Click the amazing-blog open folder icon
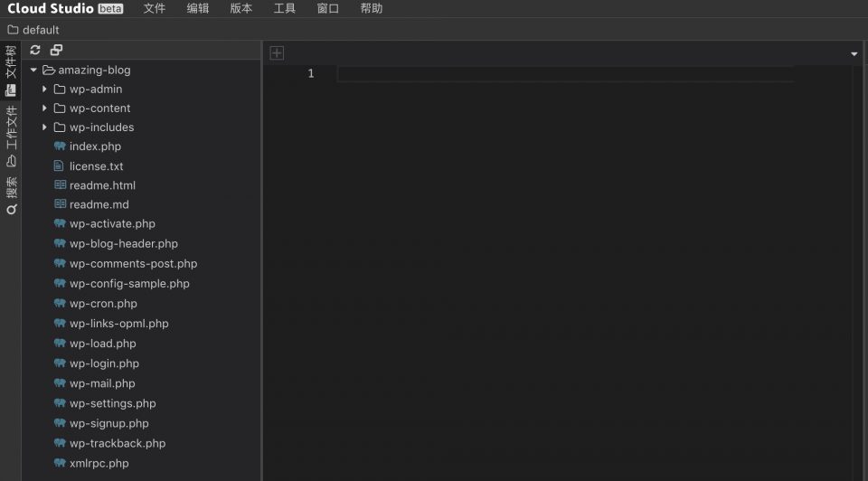Viewport: 868px width, 481px height. [x=49, y=71]
